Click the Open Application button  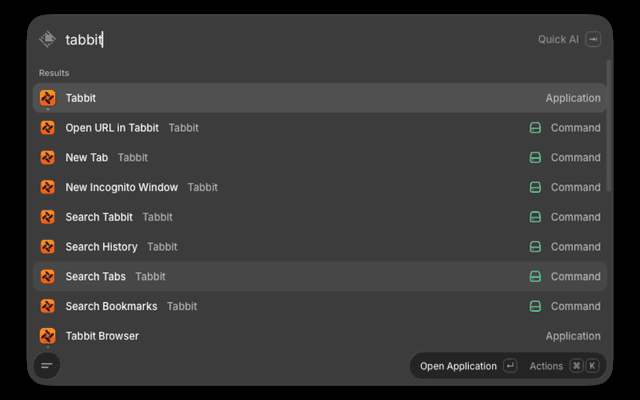[458, 366]
